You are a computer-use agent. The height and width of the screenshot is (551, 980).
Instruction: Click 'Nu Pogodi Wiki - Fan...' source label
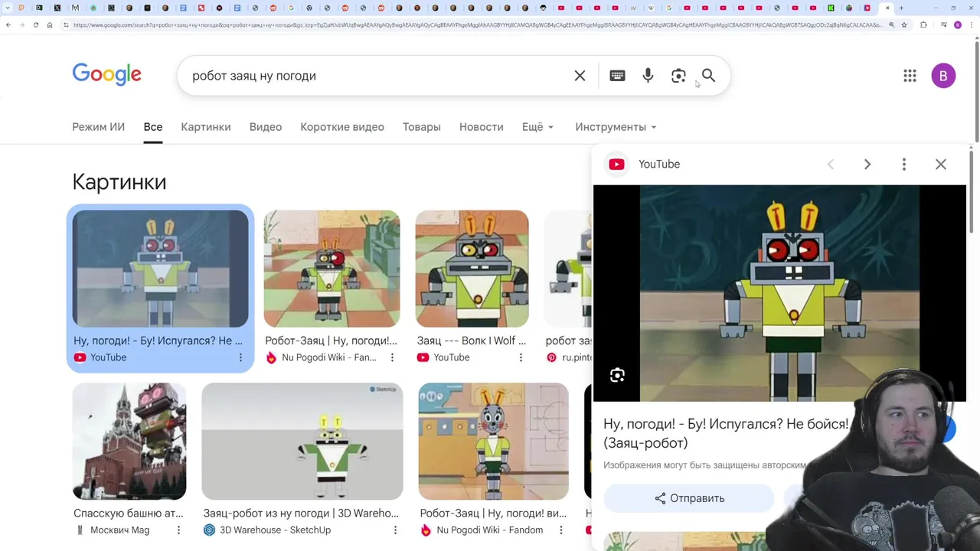(x=328, y=357)
